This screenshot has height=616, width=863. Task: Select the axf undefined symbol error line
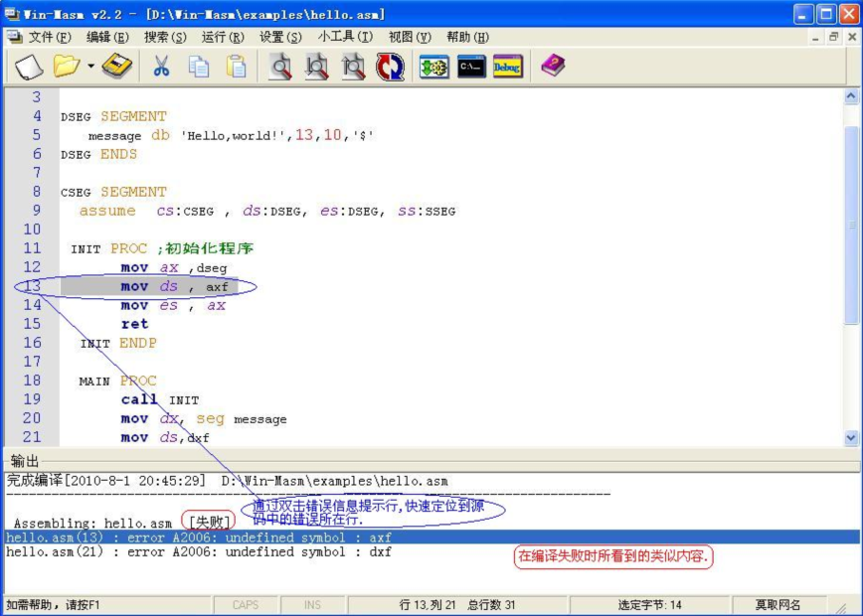click(199, 538)
